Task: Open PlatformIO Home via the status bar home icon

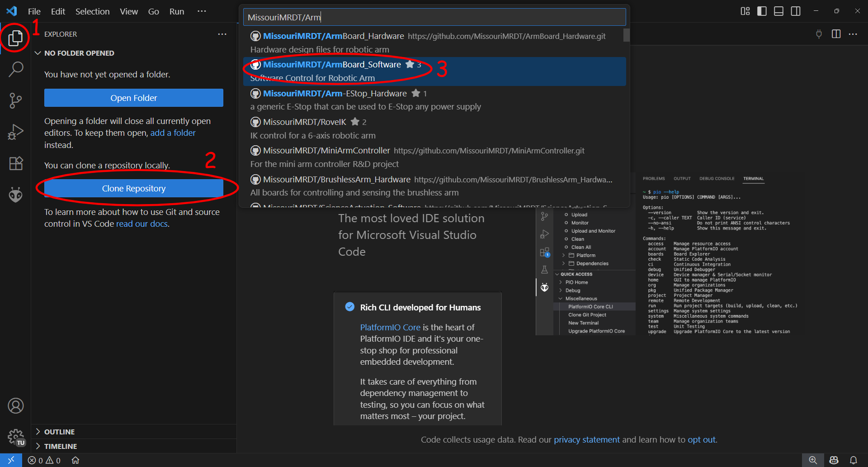Action: pos(75,460)
